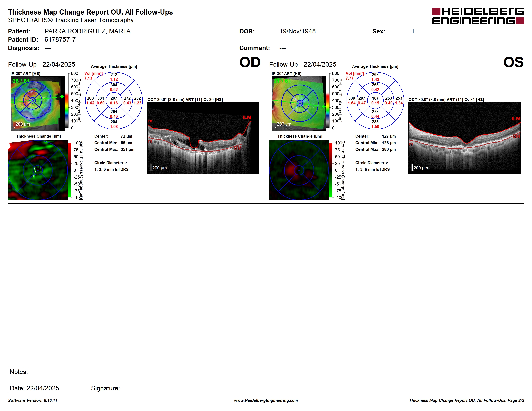The width and height of the screenshot is (532, 411).
Task: Click the OS outer inferior value '283'
Action: 375,122
